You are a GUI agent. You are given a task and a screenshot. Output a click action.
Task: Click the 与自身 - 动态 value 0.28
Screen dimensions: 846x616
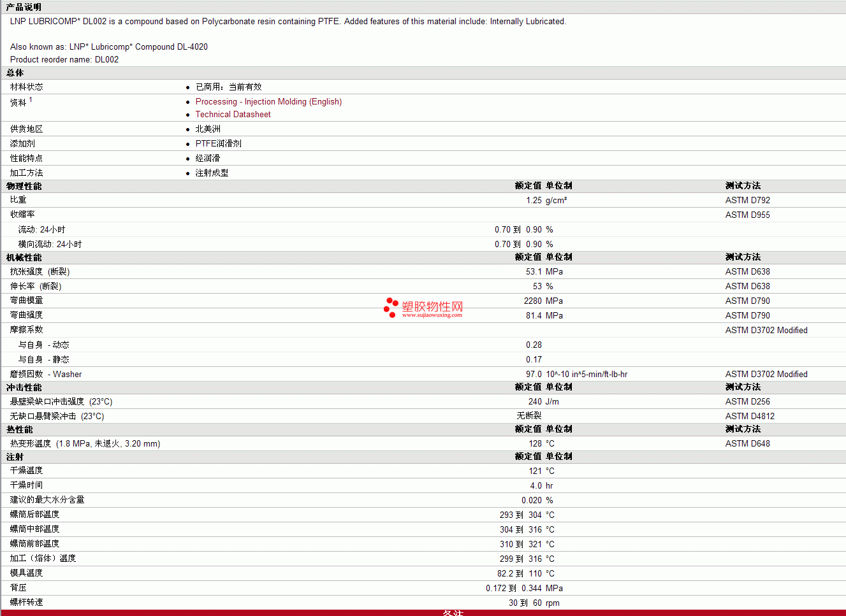click(534, 345)
